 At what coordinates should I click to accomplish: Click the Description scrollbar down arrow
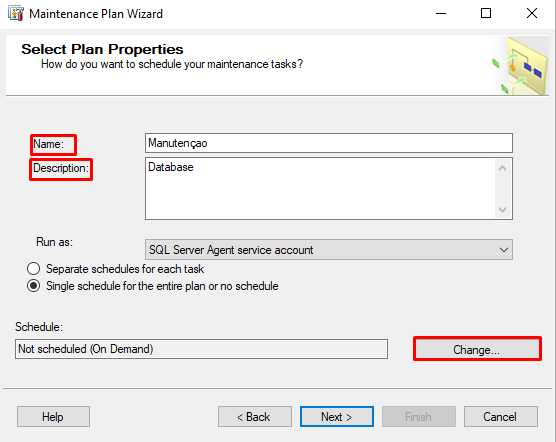click(x=502, y=209)
